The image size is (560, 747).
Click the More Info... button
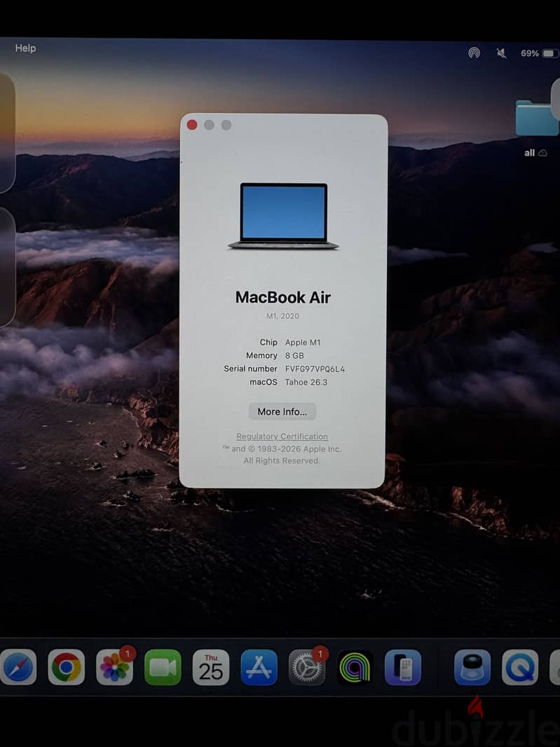[282, 411]
